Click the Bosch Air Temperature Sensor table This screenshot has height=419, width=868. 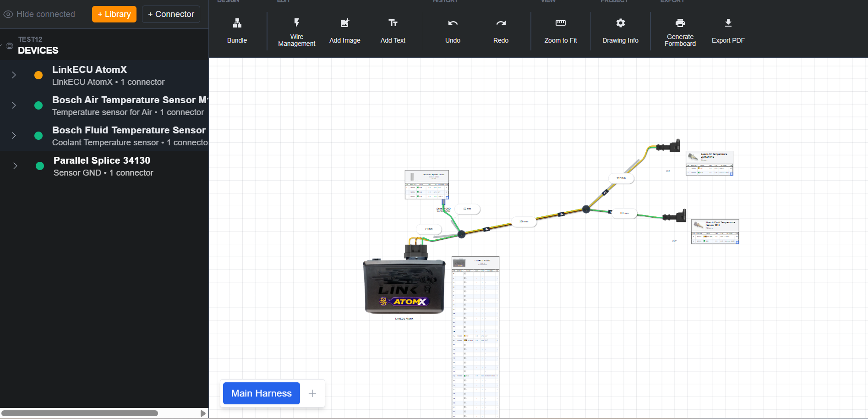click(710, 163)
